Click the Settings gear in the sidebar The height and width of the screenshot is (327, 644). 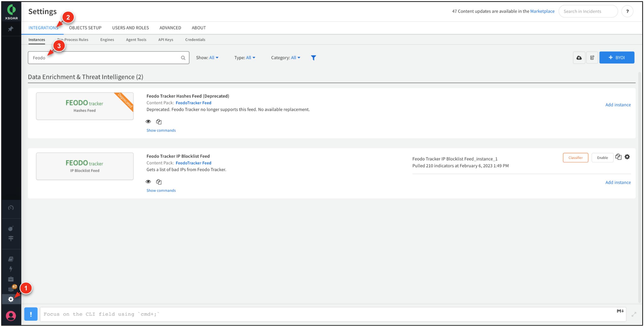[11, 299]
